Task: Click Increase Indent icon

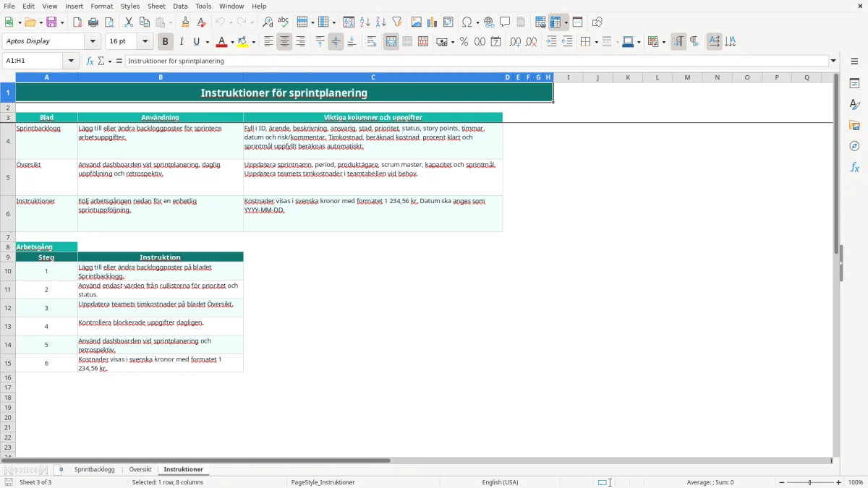Action: coord(551,42)
